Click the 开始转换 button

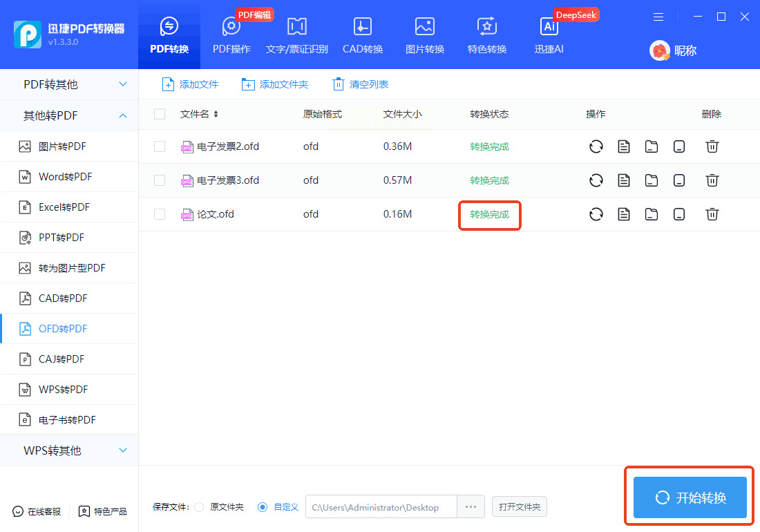(690, 497)
